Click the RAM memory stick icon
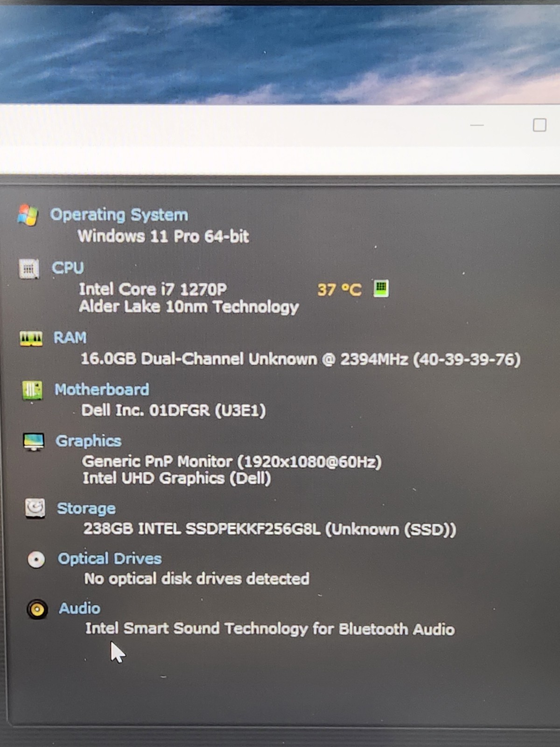The width and height of the screenshot is (560, 747). click(x=31, y=338)
